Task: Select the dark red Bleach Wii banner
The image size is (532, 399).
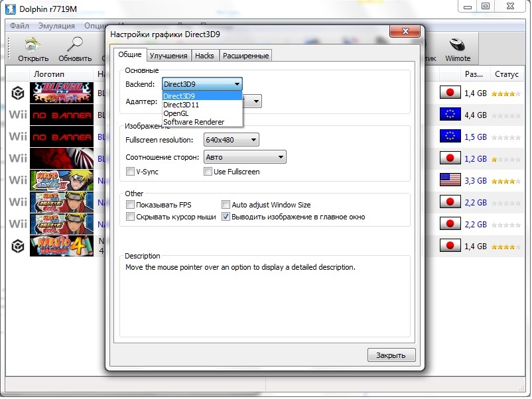Action: click(62, 158)
